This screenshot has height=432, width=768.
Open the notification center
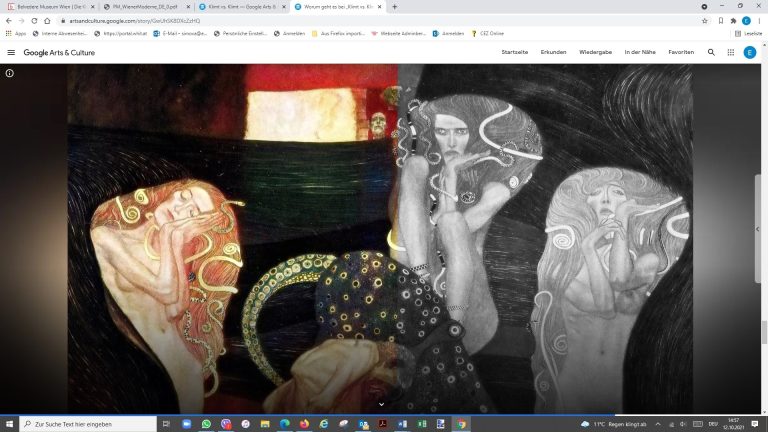[755, 424]
